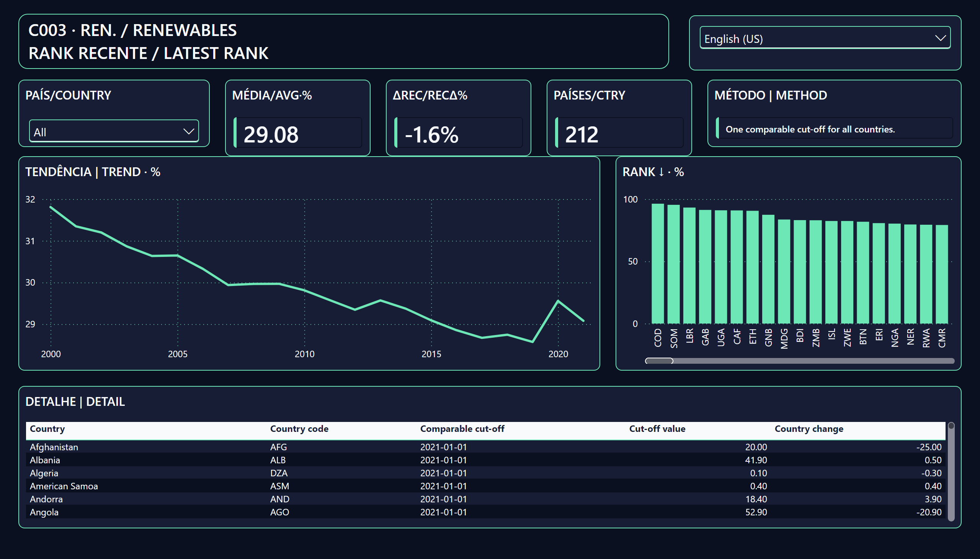Image resolution: width=980 pixels, height=559 pixels.
Task: Sort table by Country column header
Action: (x=47, y=429)
